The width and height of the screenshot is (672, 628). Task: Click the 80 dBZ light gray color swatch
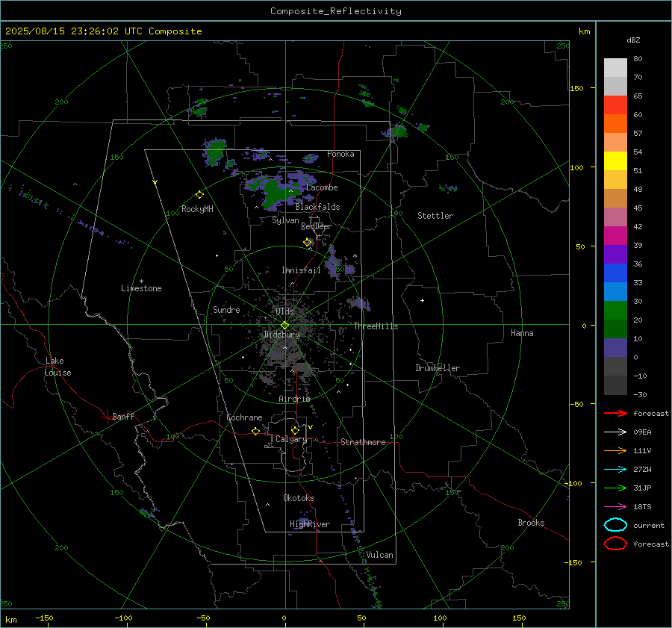tap(615, 67)
